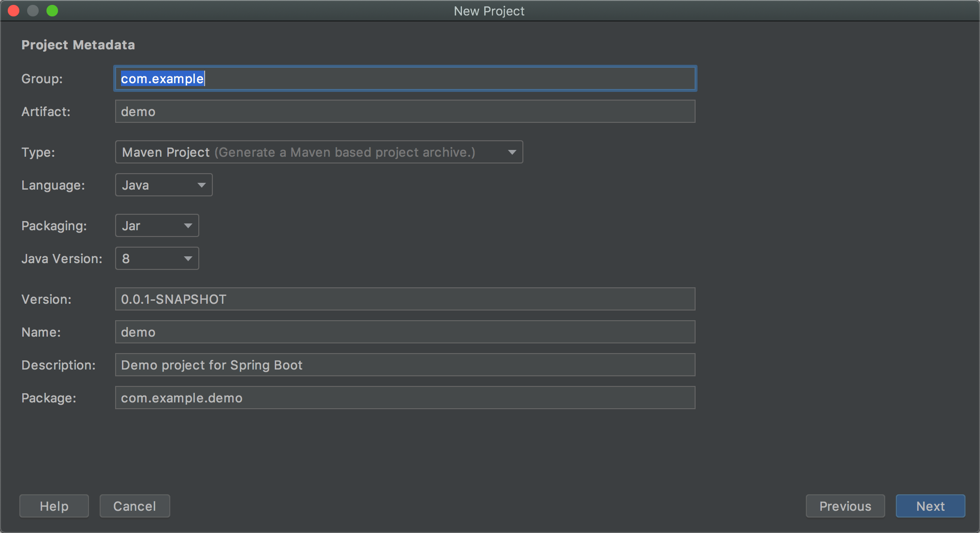Screen dimensions: 980x533
Task: Click the Type dropdown arrow icon
Action: 512,152
